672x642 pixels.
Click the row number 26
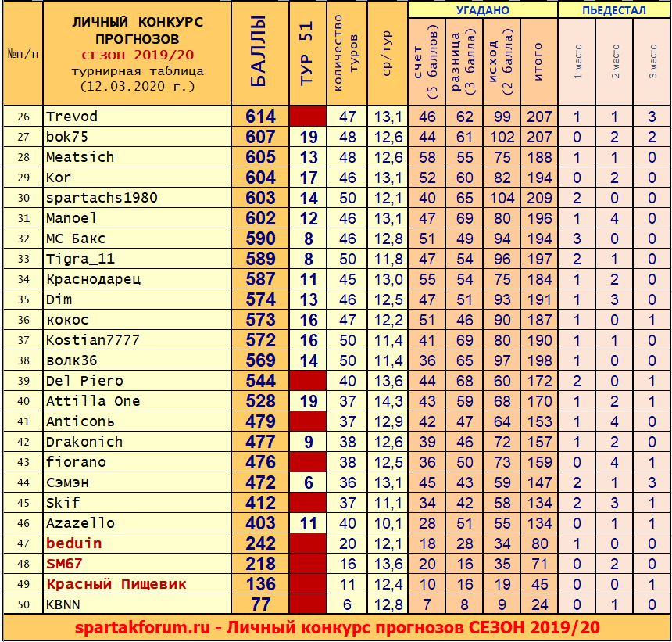pos(23,117)
